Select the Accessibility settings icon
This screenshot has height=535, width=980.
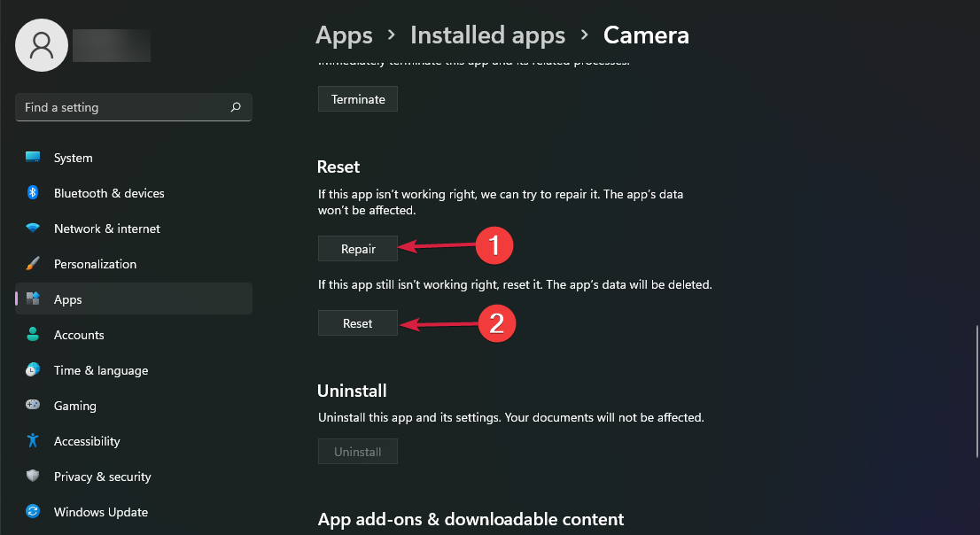coord(33,441)
